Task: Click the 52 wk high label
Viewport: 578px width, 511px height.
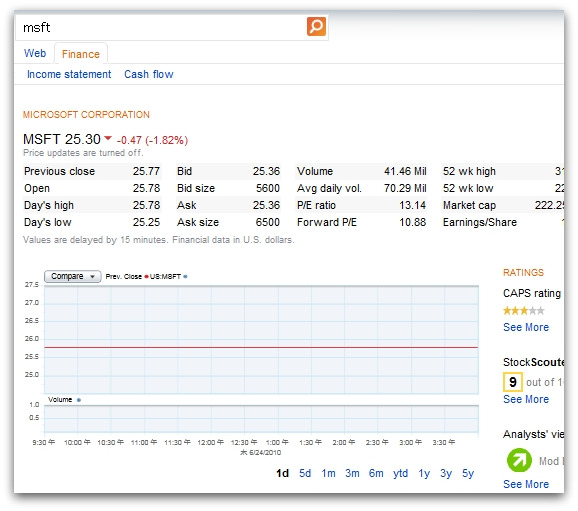Action: [469, 171]
